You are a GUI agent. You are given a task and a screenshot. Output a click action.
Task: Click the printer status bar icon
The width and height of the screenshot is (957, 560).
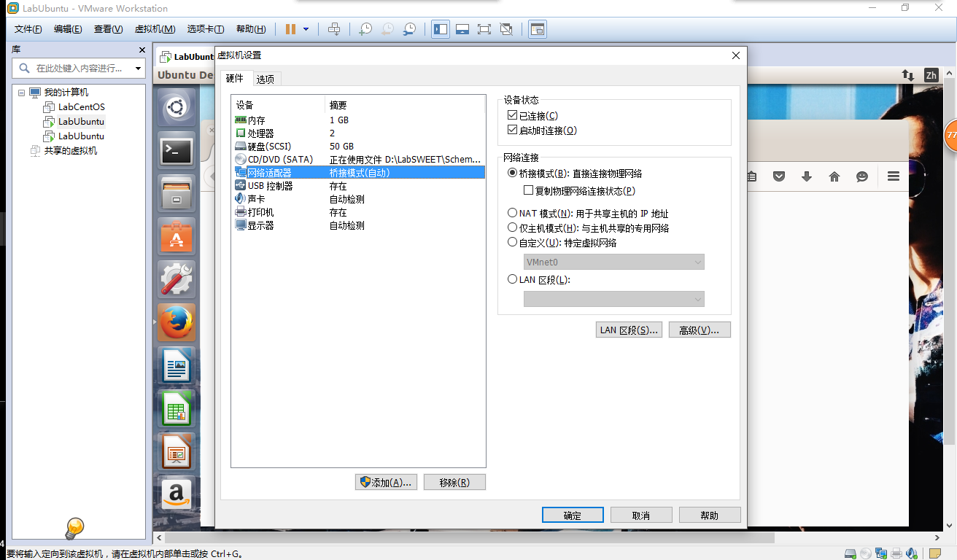coord(896,553)
